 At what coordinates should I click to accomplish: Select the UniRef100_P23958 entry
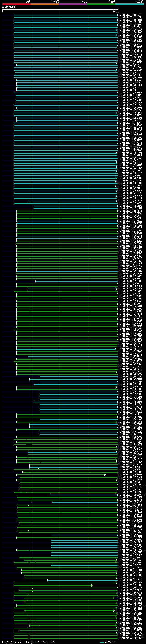pyautogui.click(x=131, y=520)
